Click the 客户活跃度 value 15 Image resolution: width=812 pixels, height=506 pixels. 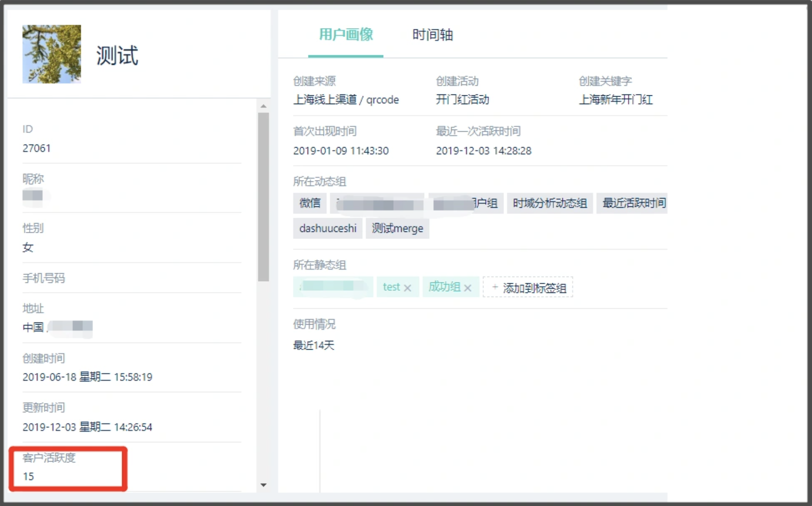(29, 477)
